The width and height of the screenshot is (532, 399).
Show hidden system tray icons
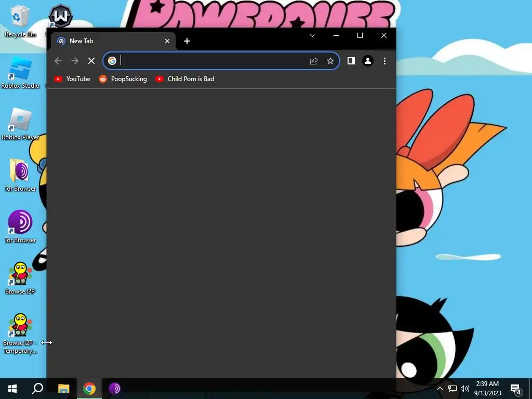click(x=440, y=389)
